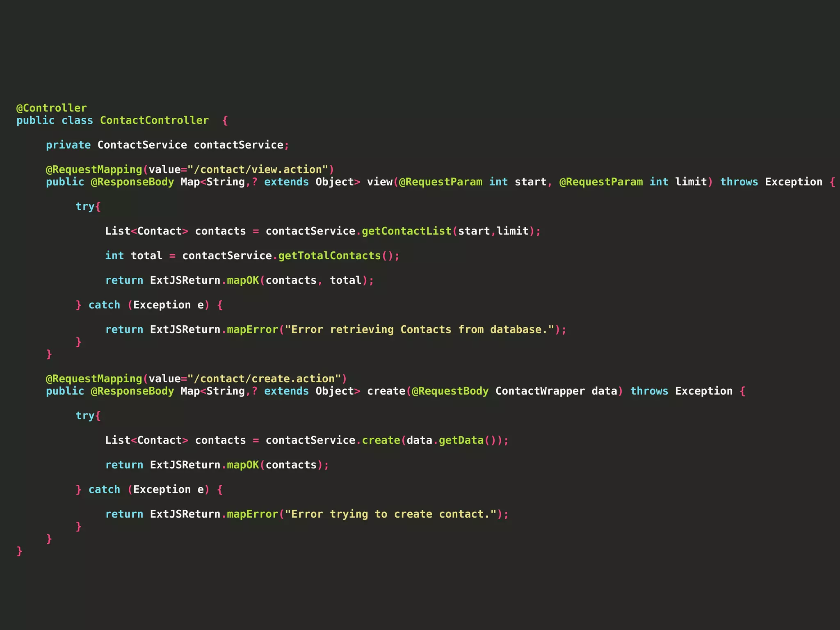Click the private keyword before ContactService
The width and height of the screenshot is (840, 630).
[68, 145]
